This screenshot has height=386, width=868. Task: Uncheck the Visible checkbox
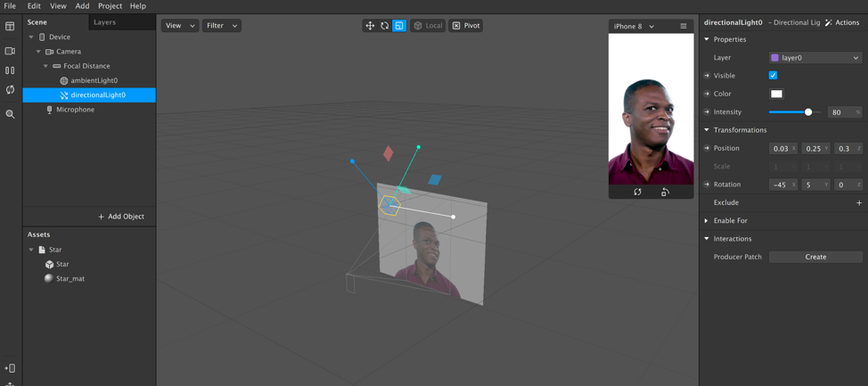pyautogui.click(x=774, y=75)
